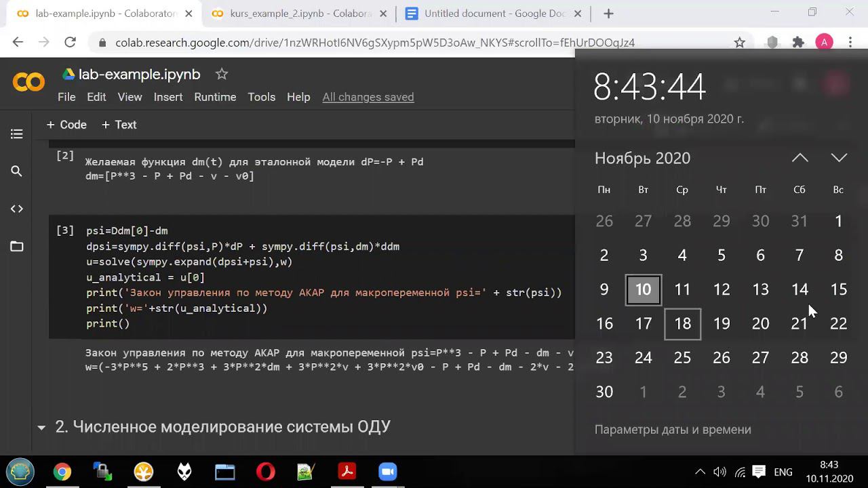This screenshot has height=488, width=868.
Task: Select November 30 in the calendar
Action: pyautogui.click(x=604, y=392)
